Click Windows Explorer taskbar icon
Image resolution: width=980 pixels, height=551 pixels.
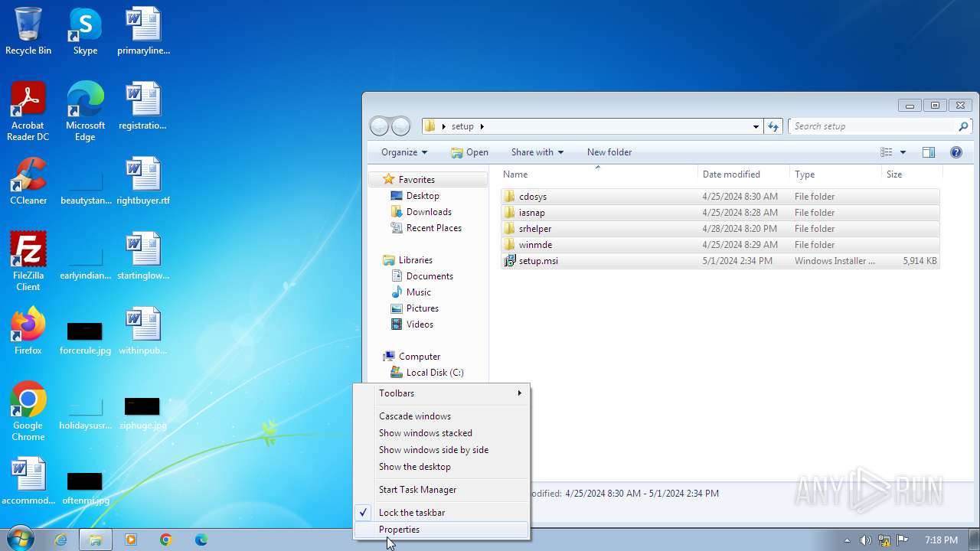(x=96, y=540)
